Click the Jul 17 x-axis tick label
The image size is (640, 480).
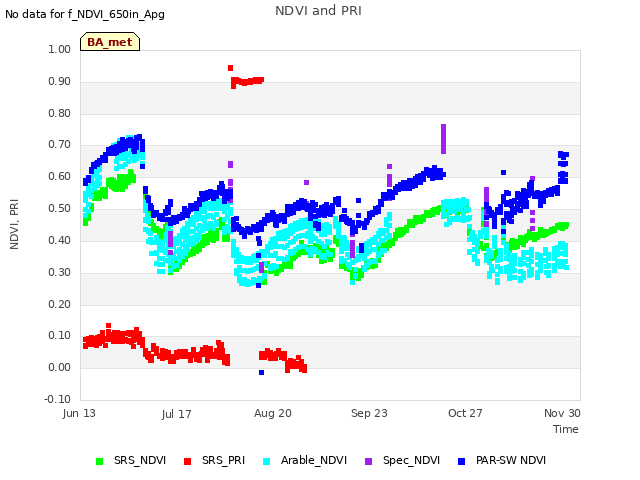point(176,414)
